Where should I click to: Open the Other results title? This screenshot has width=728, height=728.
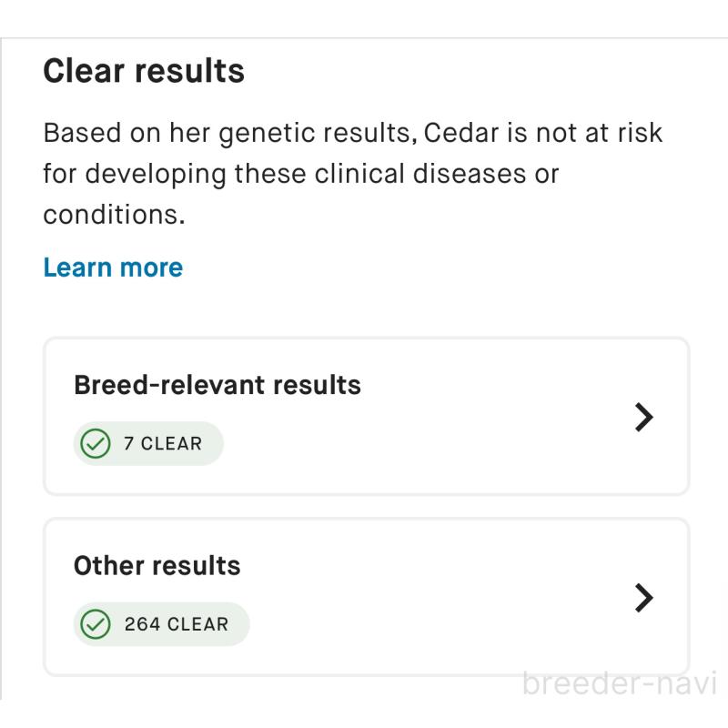157,565
